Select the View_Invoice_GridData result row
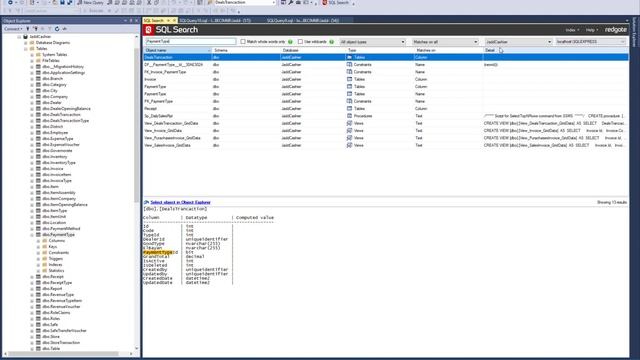 tap(386, 131)
